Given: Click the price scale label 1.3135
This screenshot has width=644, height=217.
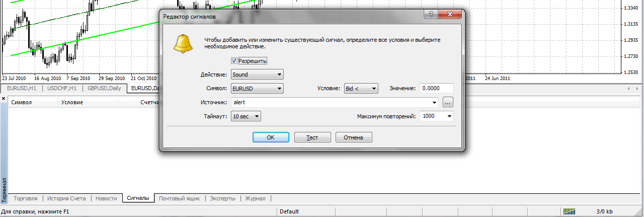Looking at the screenshot, I should coord(631,24).
